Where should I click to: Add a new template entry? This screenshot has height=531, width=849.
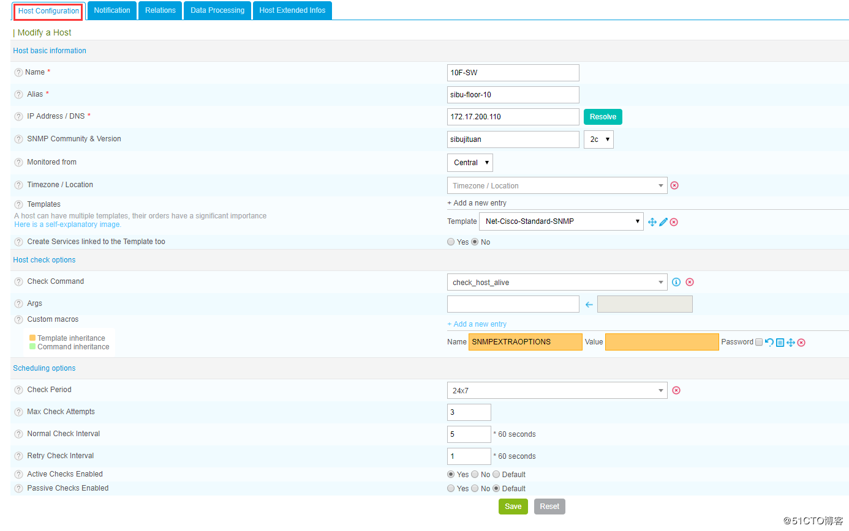click(x=476, y=203)
